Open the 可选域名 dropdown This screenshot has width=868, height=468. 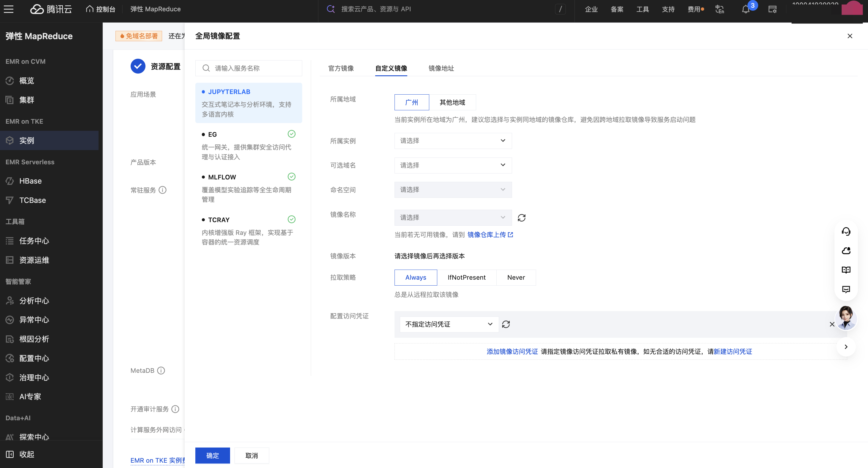tap(453, 165)
